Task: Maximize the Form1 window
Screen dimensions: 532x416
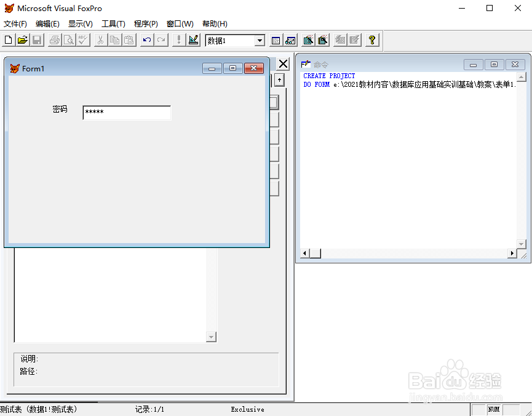Action: click(232, 68)
